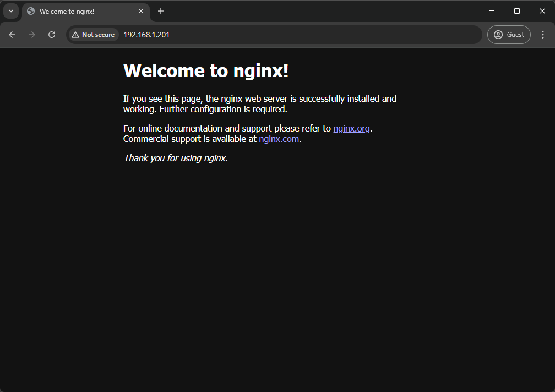Click the globe favicon on the tab
The width and height of the screenshot is (555, 392).
coord(31,12)
